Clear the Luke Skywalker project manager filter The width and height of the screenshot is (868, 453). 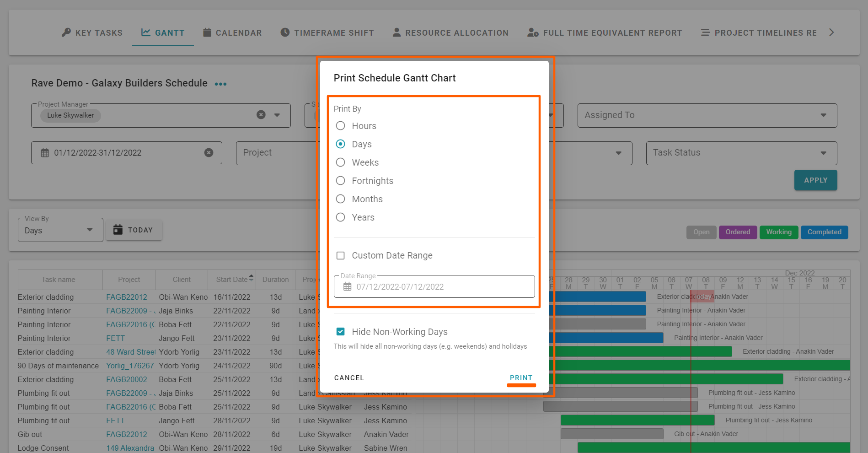(x=261, y=115)
